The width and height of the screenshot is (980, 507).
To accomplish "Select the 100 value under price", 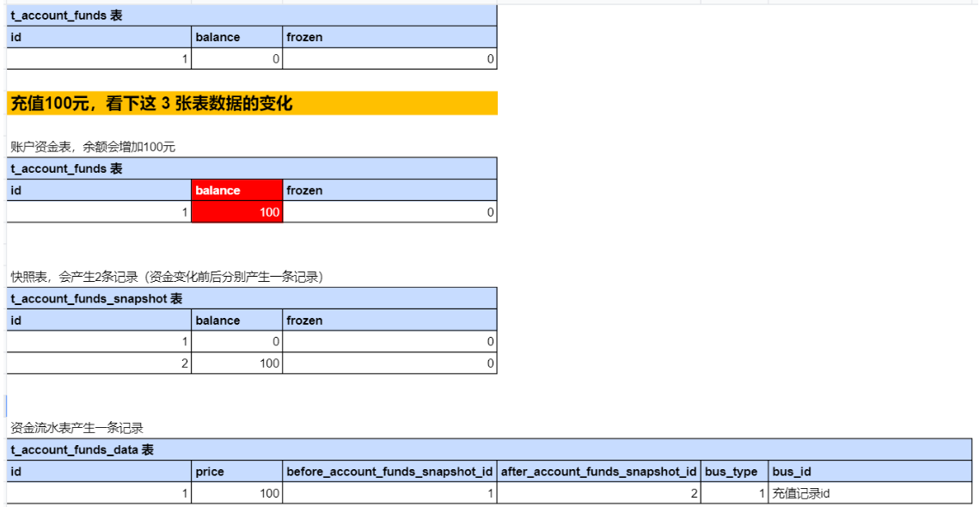I will point(236,493).
